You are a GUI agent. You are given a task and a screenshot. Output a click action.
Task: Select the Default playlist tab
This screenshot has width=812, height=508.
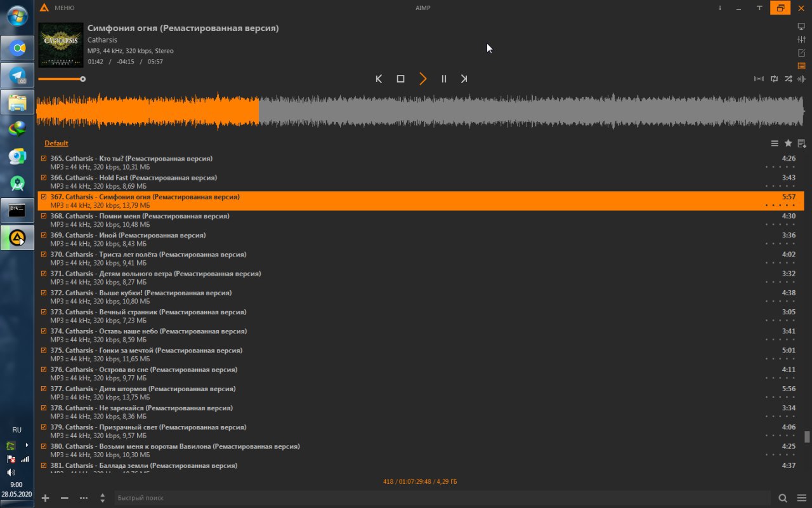tap(56, 144)
